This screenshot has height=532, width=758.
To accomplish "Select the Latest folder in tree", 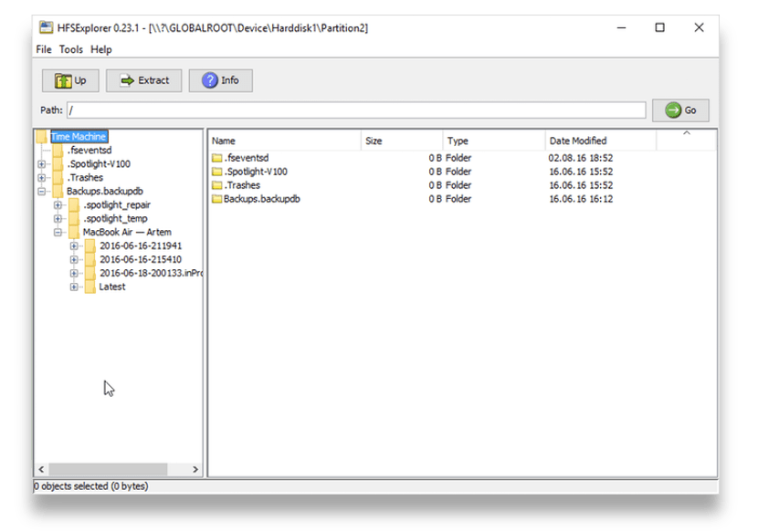I will [x=111, y=287].
